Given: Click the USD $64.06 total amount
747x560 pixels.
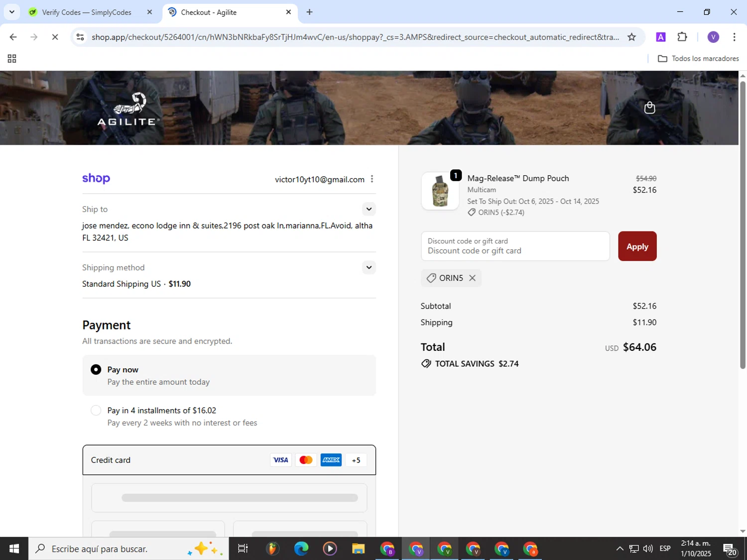Looking at the screenshot, I should 630,347.
